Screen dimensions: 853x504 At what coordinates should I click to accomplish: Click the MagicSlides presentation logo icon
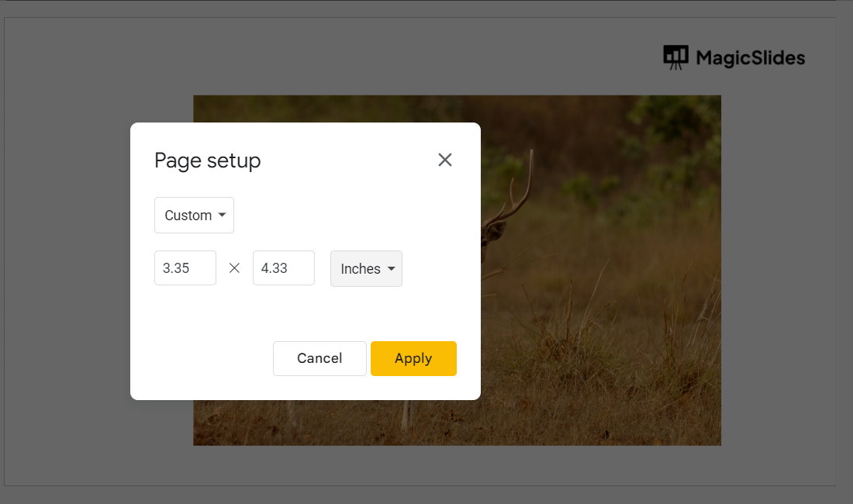[676, 57]
